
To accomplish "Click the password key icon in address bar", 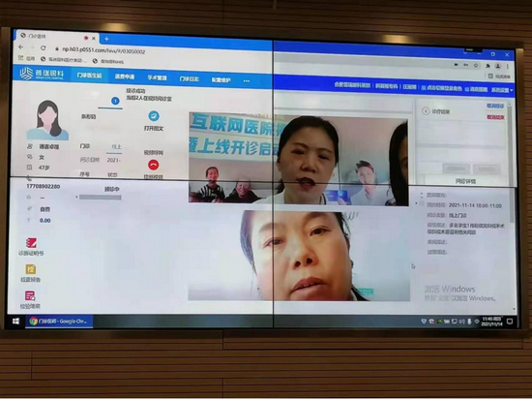I will click(466, 65).
